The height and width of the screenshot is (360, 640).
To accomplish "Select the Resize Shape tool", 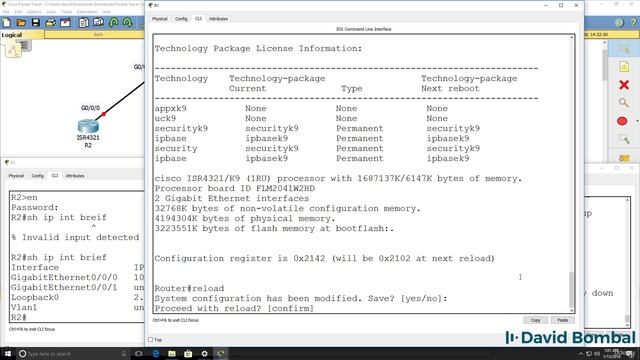I will [624, 139].
